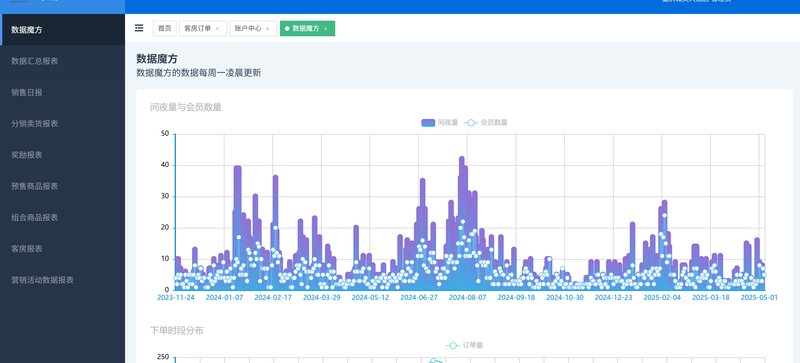This screenshot has height=363, width=800.
Task: Open 客房报表 in the sidebar
Action: pos(62,249)
